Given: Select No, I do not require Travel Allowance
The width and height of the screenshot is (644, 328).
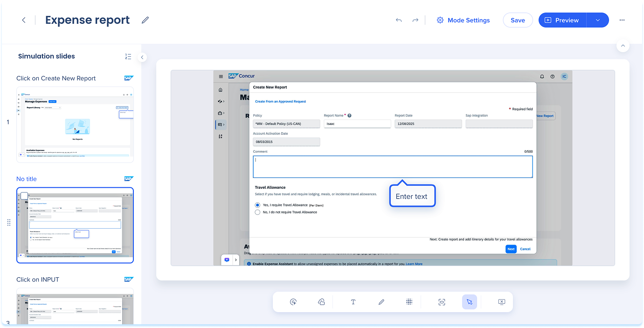Looking at the screenshot, I should pos(257,212).
